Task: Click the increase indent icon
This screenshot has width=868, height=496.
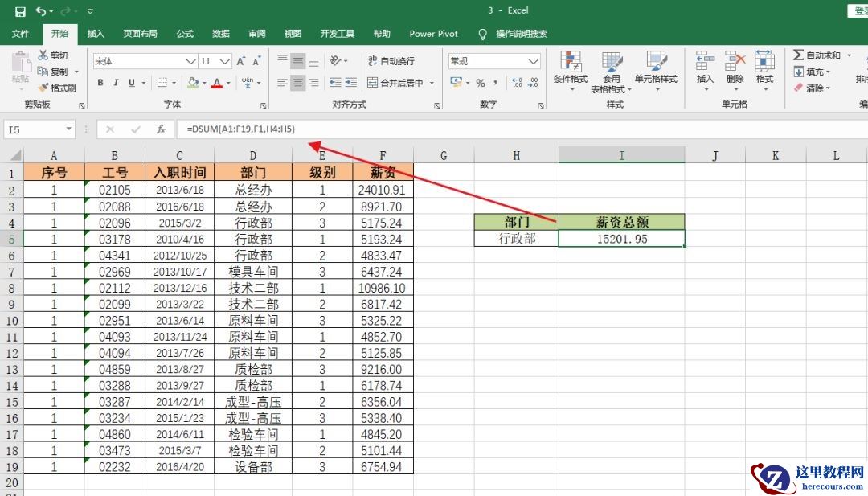Action: (x=352, y=83)
